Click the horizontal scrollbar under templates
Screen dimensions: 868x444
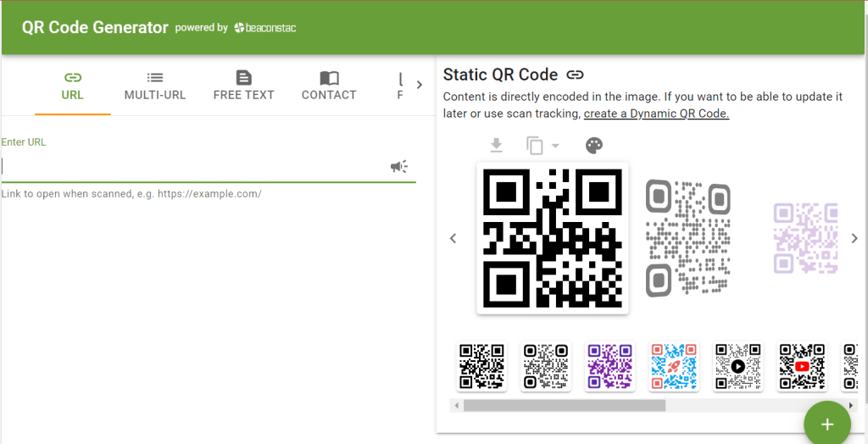pyautogui.click(x=565, y=406)
